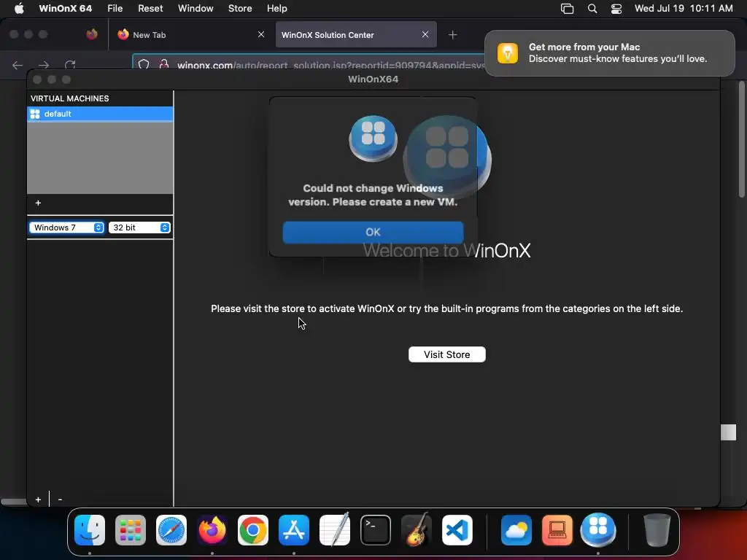Open the Help menu
Screen dimensions: 747x560
point(276,9)
